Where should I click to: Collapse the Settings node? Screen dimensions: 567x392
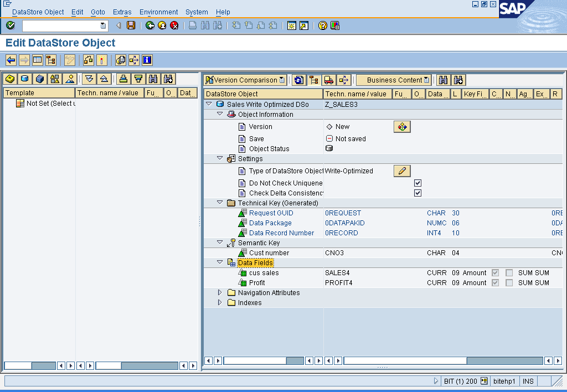coord(219,158)
